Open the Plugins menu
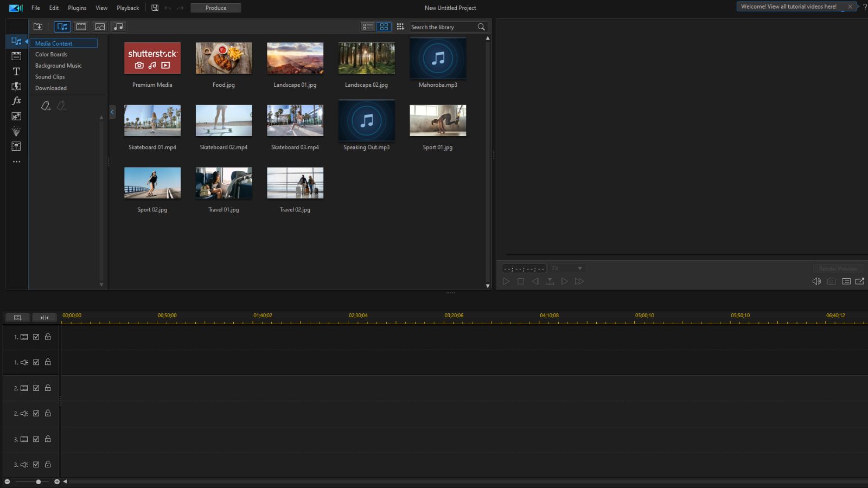This screenshot has width=868, height=488. (x=77, y=8)
